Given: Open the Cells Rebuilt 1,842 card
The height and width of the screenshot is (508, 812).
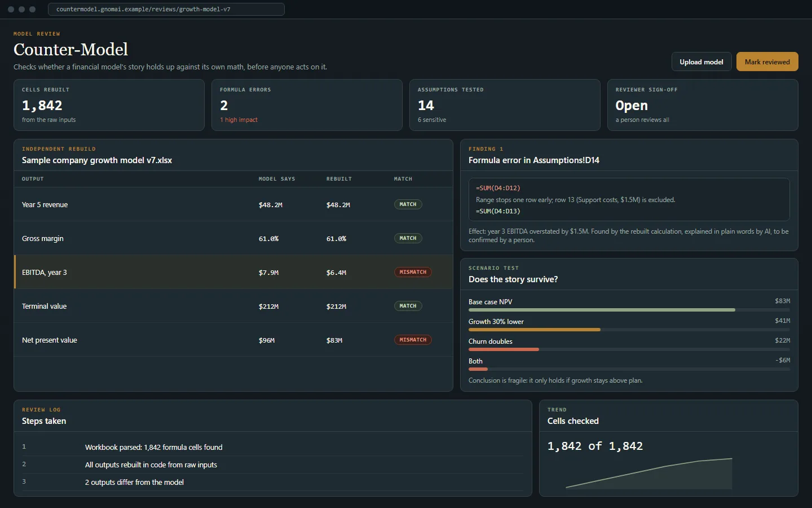Looking at the screenshot, I should pos(109,105).
